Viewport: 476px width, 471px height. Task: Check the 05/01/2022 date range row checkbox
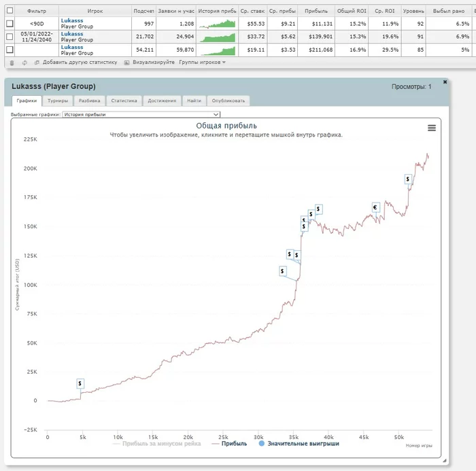[x=10, y=37]
